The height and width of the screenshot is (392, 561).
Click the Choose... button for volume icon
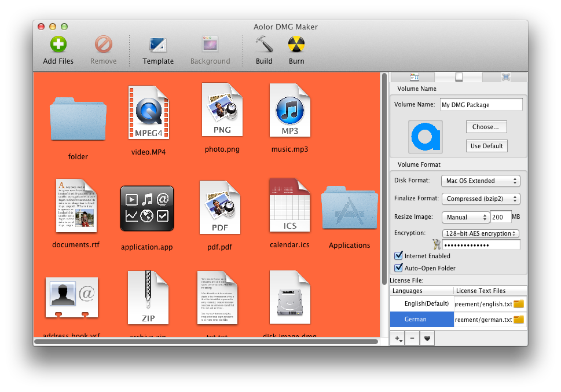click(486, 127)
